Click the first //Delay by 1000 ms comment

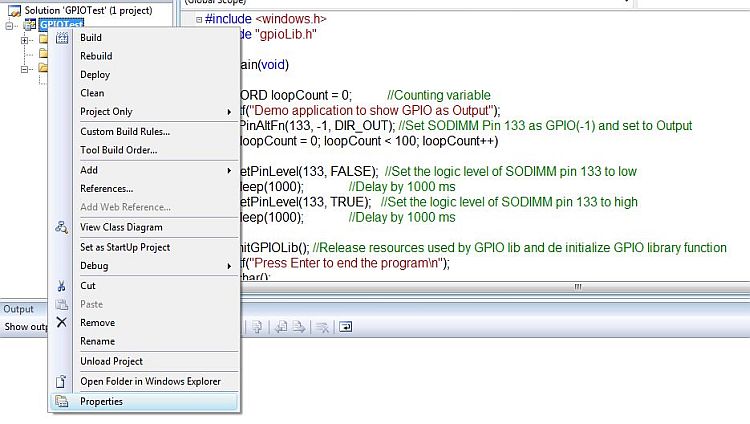tap(402, 187)
